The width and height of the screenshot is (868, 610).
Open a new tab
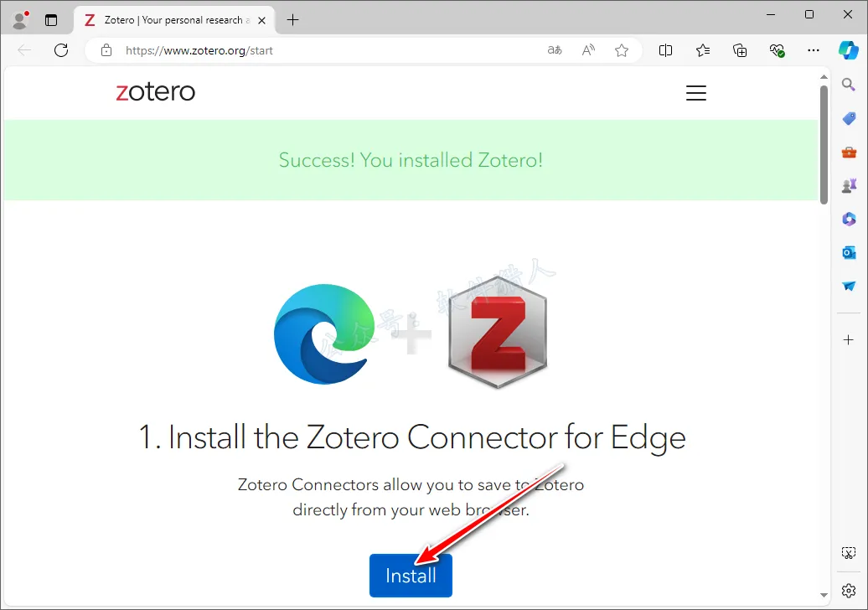293,20
